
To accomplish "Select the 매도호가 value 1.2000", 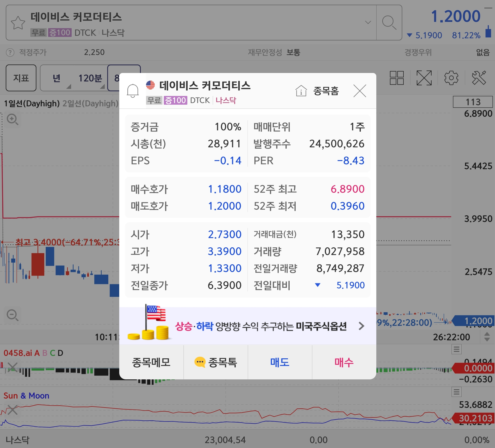I will pos(225,206).
